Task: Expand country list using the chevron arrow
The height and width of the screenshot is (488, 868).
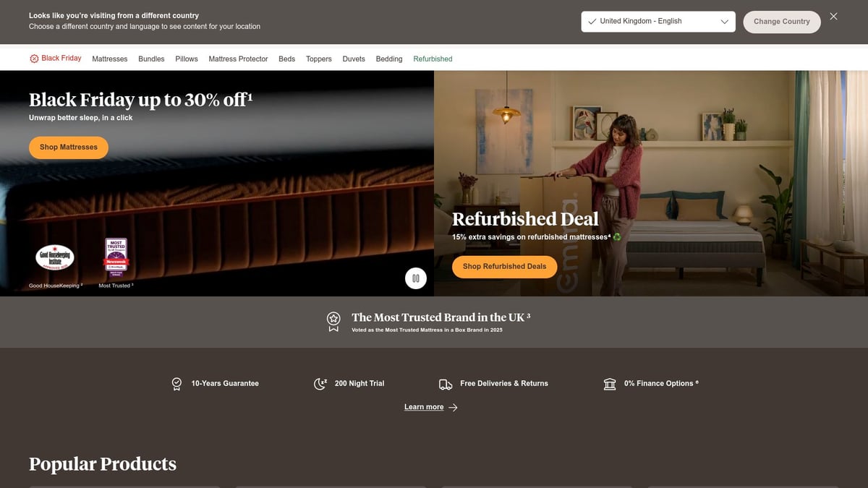Action: pos(724,22)
